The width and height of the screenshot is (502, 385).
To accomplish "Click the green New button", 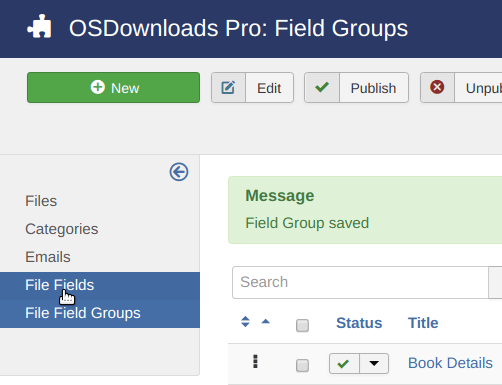I will (113, 88).
